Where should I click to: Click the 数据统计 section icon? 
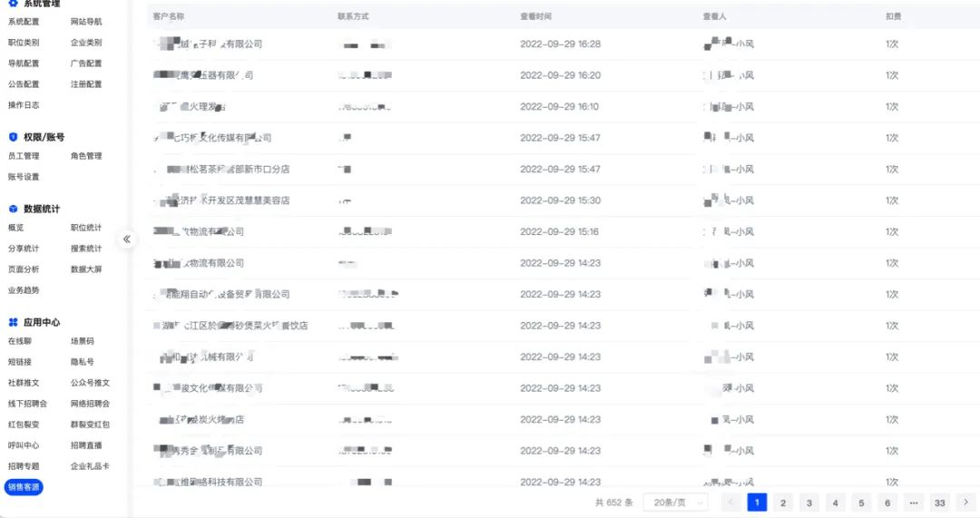click(13, 209)
